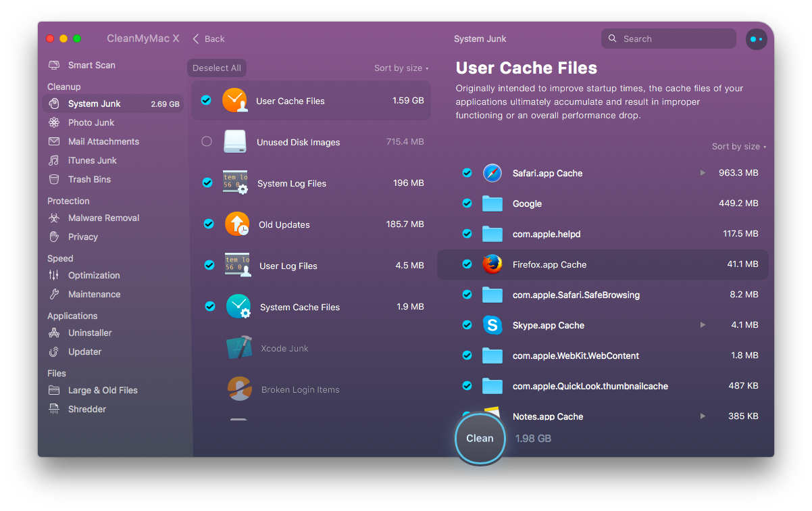Open Sort by size dropdown in category list

point(401,68)
